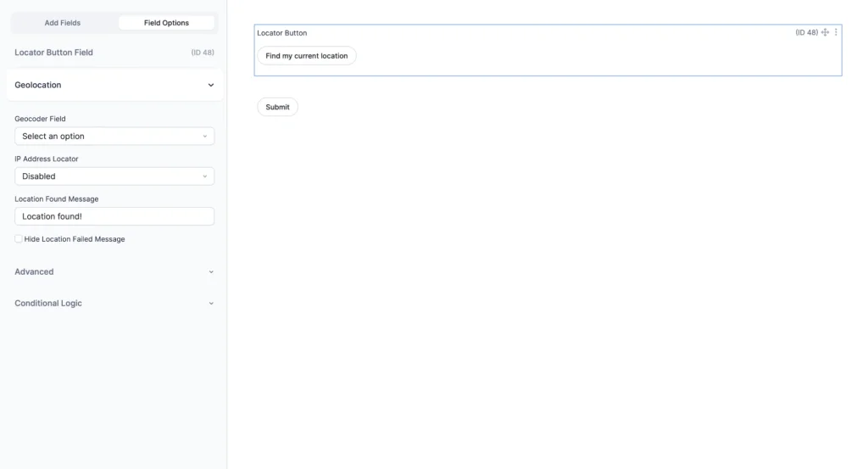Image resolution: width=868 pixels, height=469 pixels.
Task: Open the IP Address Locator dropdown
Action: [114, 176]
